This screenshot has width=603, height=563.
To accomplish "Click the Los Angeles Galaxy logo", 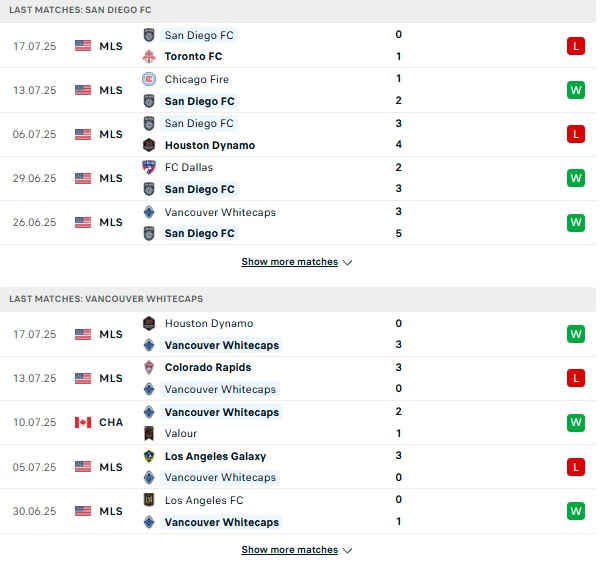I will pos(149,456).
